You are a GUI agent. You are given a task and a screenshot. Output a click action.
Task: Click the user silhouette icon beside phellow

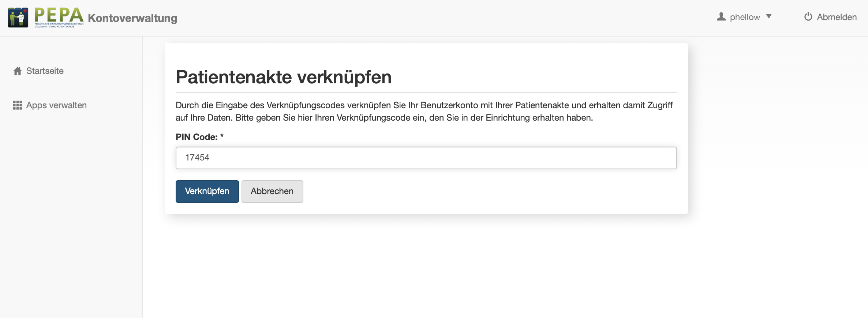pos(721,17)
